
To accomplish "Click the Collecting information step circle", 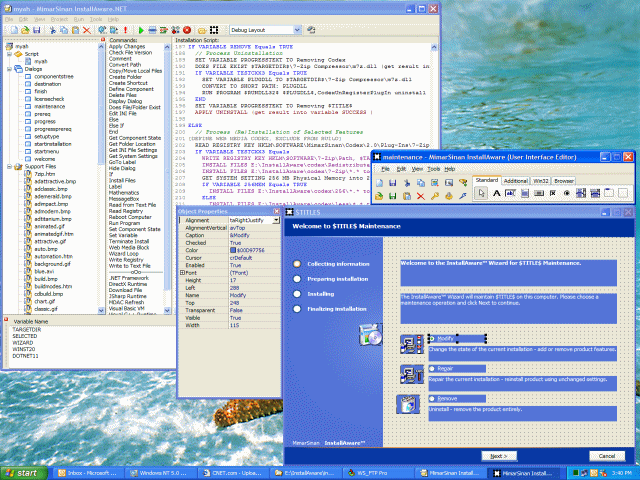I will [297, 264].
